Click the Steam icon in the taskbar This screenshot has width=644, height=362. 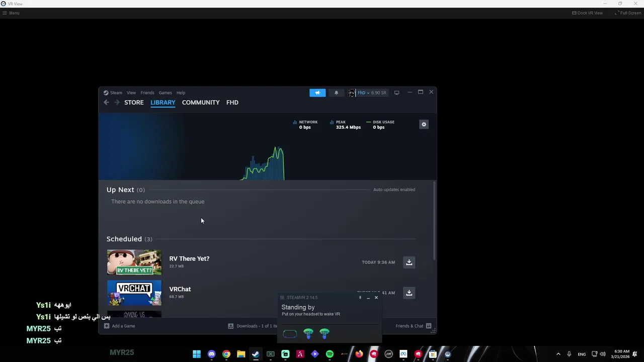(256, 354)
